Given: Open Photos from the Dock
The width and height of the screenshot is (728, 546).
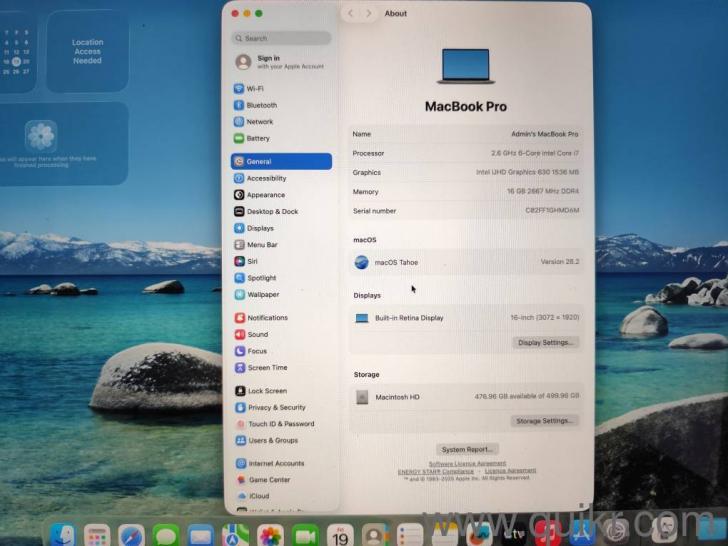Looking at the screenshot, I should [270, 535].
